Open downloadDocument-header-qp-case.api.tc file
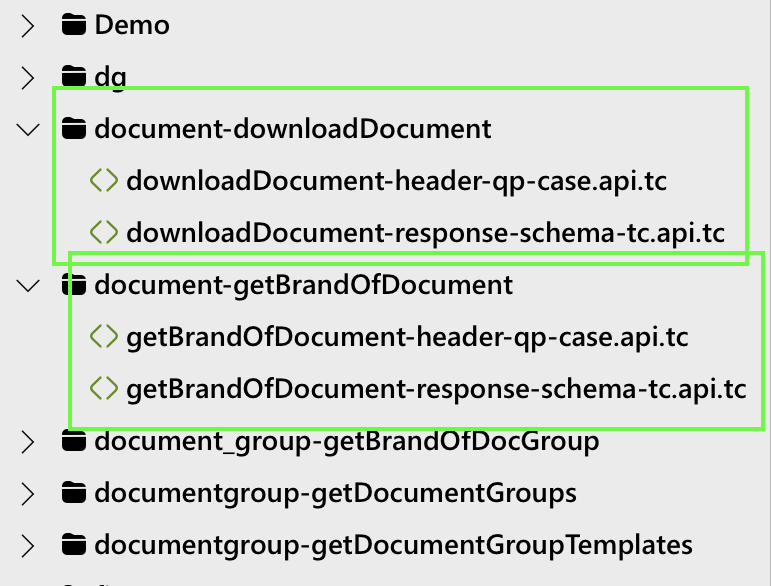The height and width of the screenshot is (586, 771). point(396,181)
